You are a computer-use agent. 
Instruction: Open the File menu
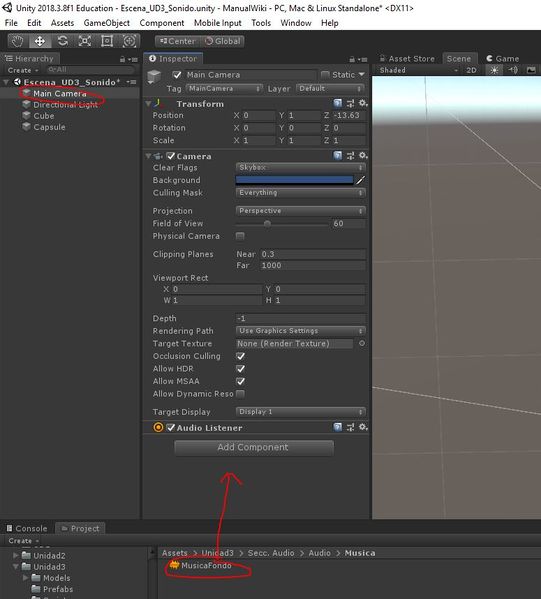(11, 23)
